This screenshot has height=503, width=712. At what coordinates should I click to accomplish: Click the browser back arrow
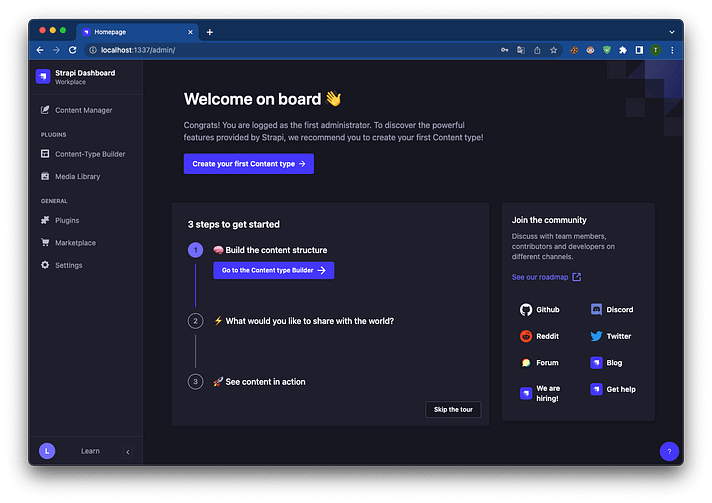(x=40, y=50)
